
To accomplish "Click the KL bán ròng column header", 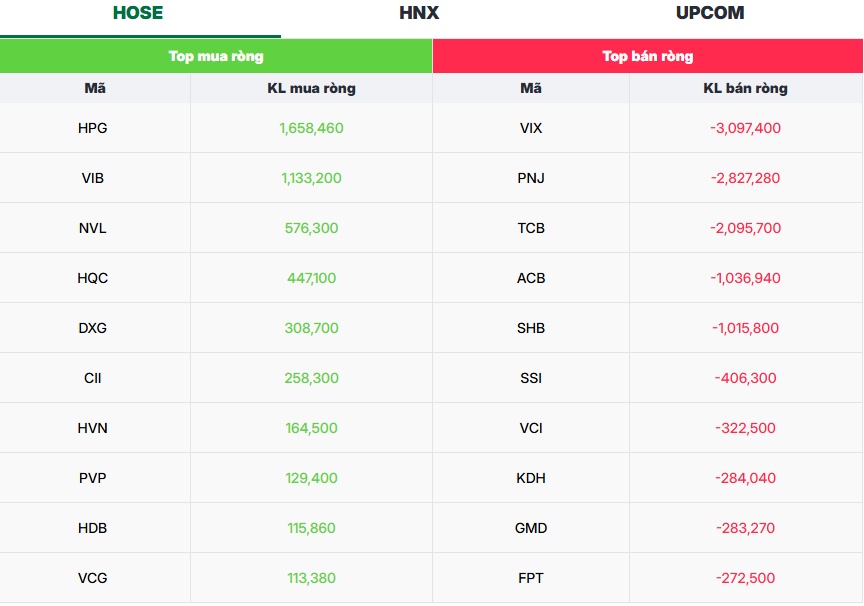I will 746,88.
